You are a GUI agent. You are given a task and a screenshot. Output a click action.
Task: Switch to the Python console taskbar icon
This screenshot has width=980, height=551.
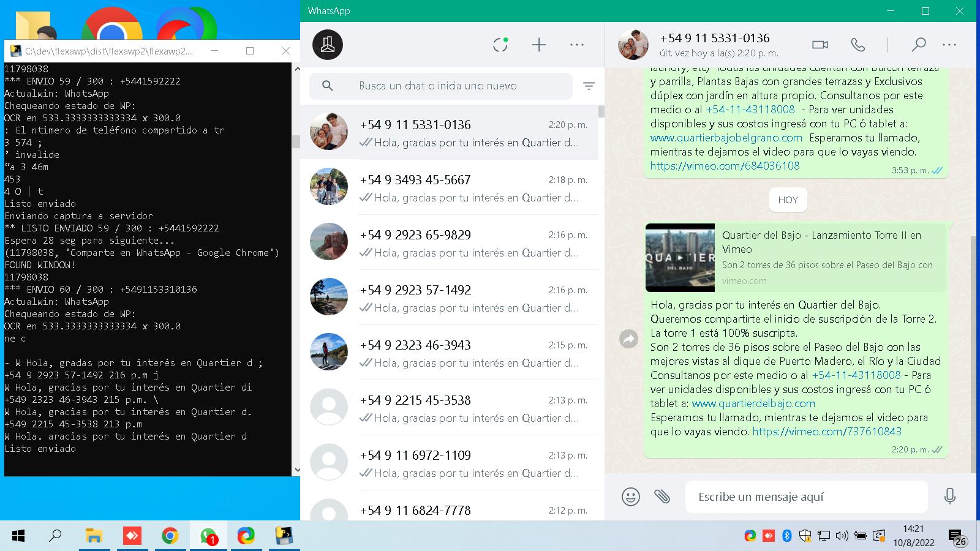click(x=284, y=536)
